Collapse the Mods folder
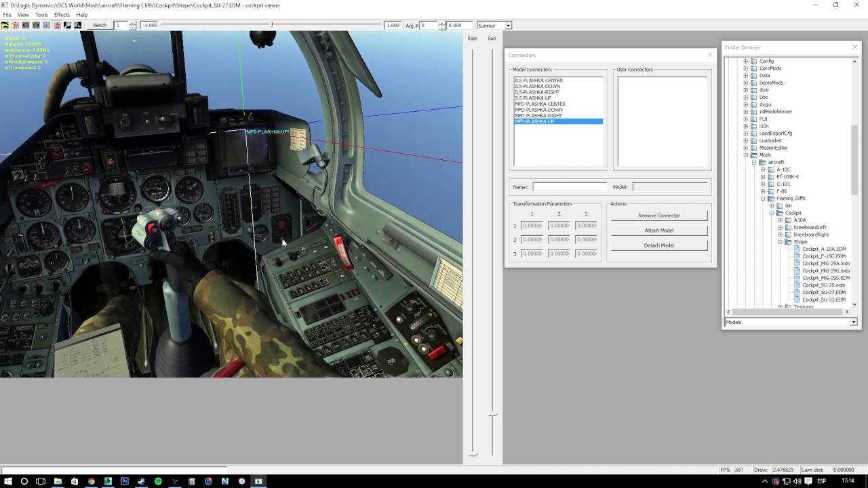This screenshot has width=868, height=488. tap(745, 155)
